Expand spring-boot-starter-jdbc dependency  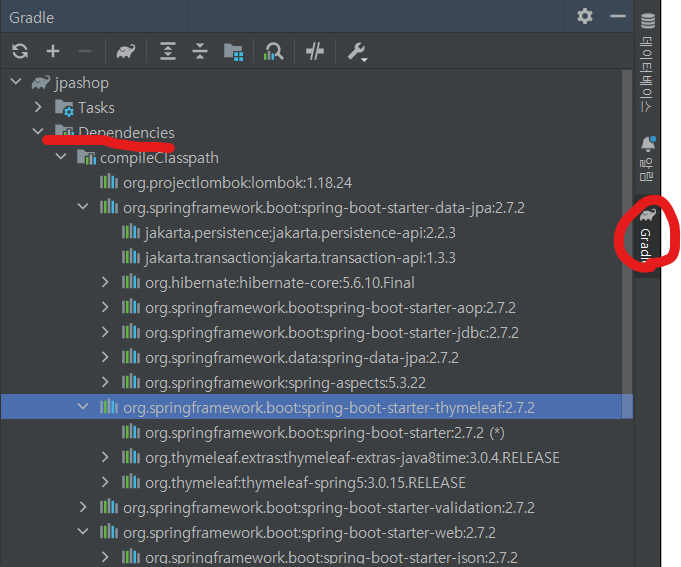pos(105,332)
